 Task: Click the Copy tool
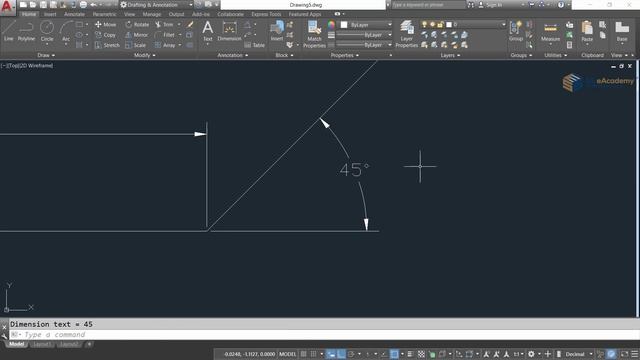click(x=106, y=35)
